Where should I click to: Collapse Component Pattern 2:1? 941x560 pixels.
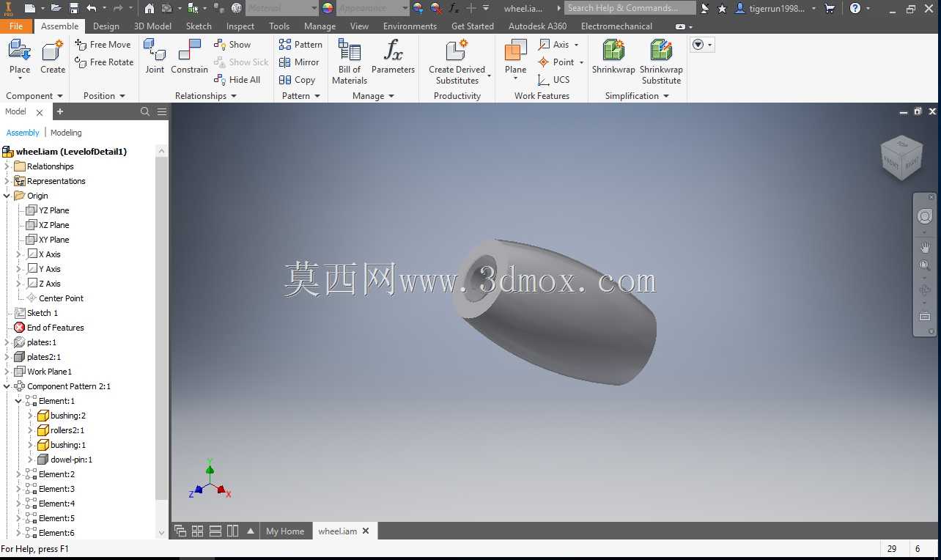click(x=7, y=386)
